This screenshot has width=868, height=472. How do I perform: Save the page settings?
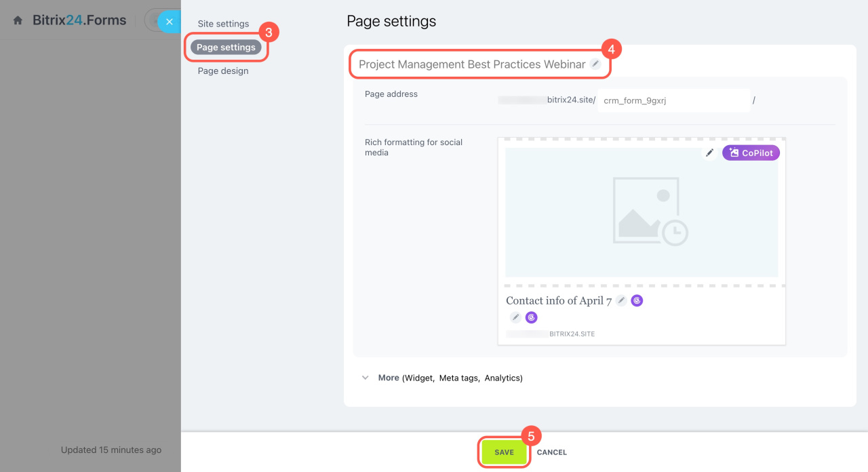tap(504, 452)
